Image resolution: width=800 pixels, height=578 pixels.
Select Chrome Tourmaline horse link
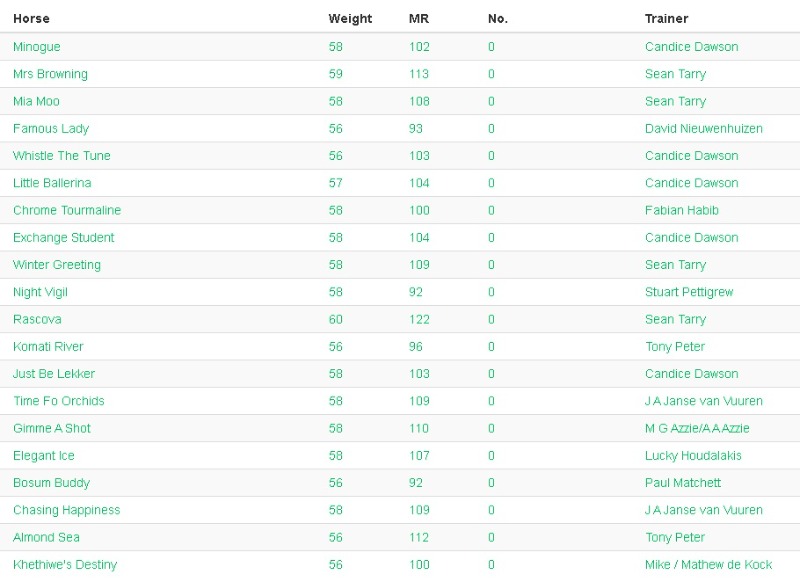click(x=67, y=210)
